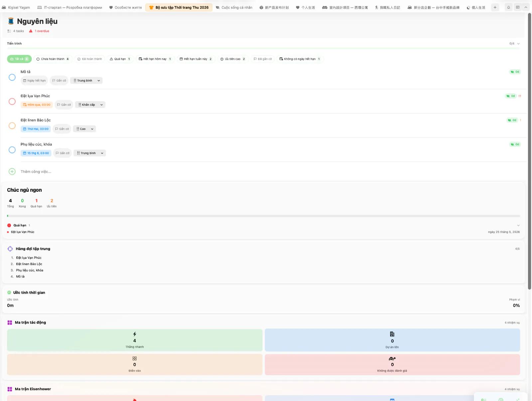
Task: Filter by Ưu tiên cao
Action: 233,59
